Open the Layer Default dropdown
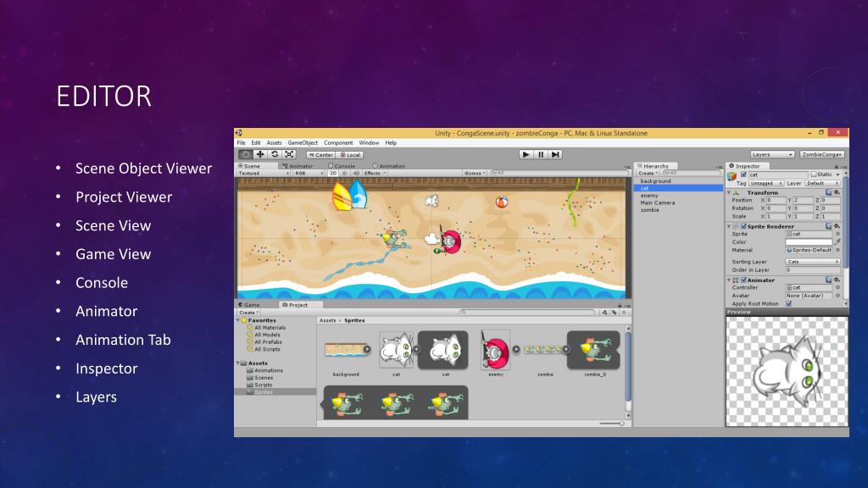 tap(822, 183)
